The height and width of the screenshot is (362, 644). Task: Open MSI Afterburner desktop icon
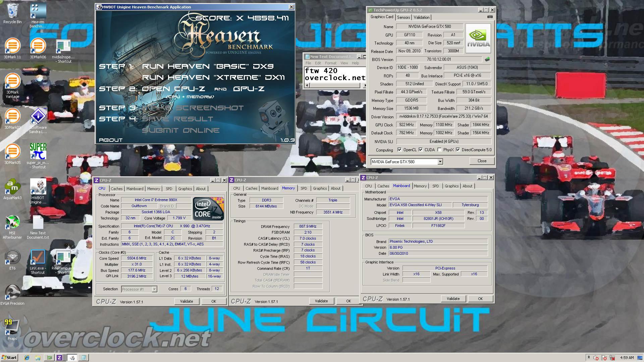point(12,227)
